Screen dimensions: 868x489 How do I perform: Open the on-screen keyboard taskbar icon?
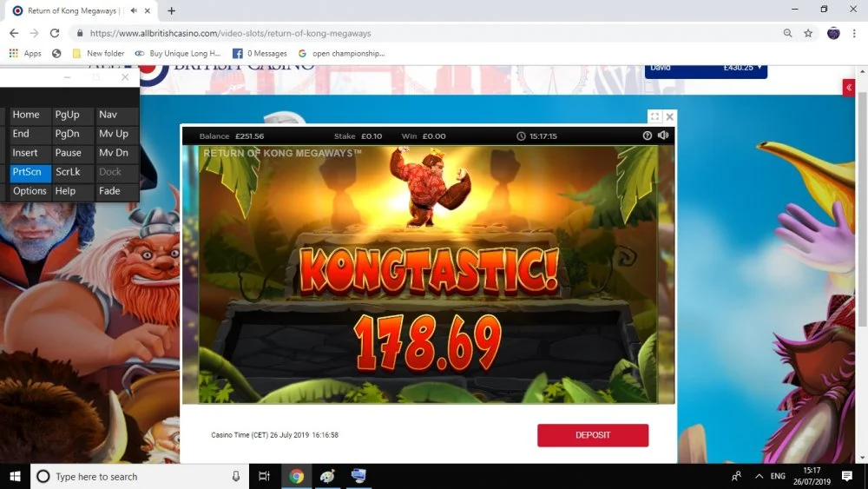[x=358, y=476]
